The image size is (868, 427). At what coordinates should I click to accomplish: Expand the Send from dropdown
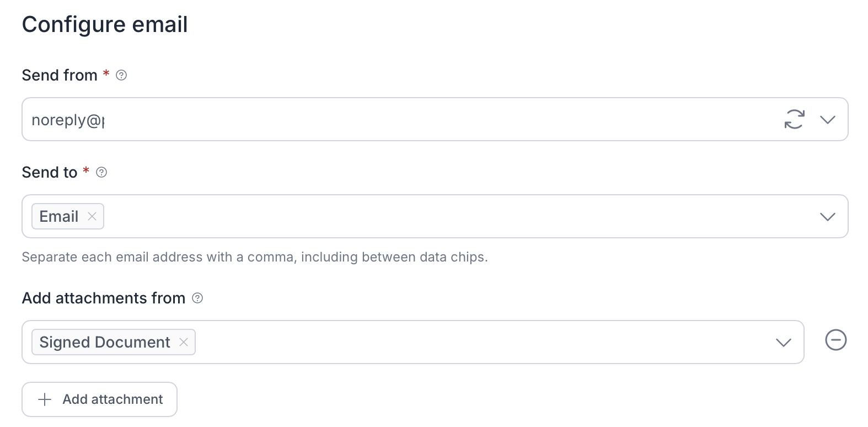[x=827, y=119]
